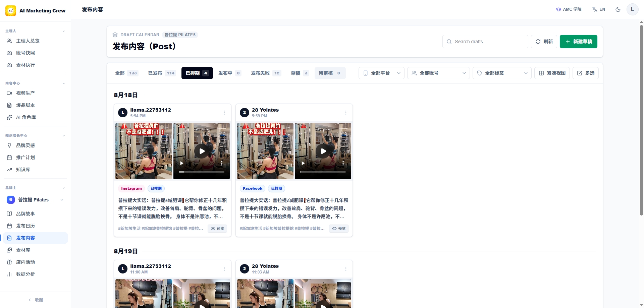Switch language to EN
Screen dimensions: 644x308
coord(599,9)
